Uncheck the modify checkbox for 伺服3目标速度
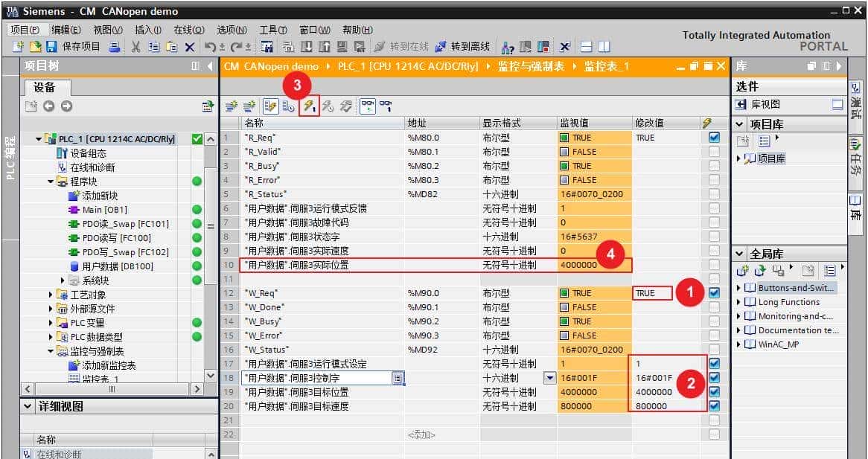868x459 pixels. [x=714, y=406]
